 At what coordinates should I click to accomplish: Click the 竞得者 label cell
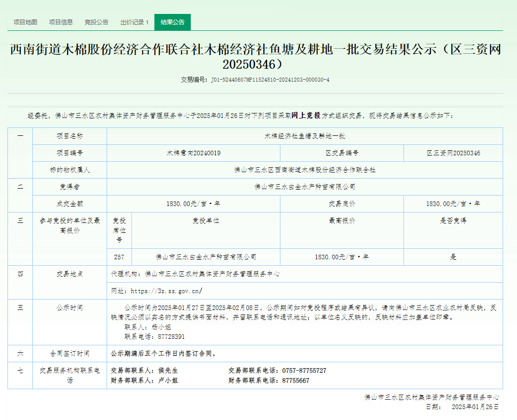tap(70, 187)
